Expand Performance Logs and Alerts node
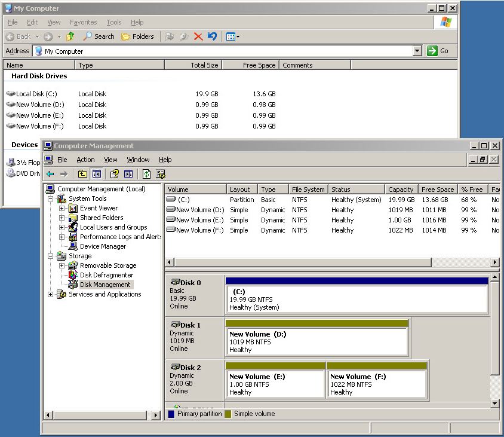504x437 pixels. [62, 237]
